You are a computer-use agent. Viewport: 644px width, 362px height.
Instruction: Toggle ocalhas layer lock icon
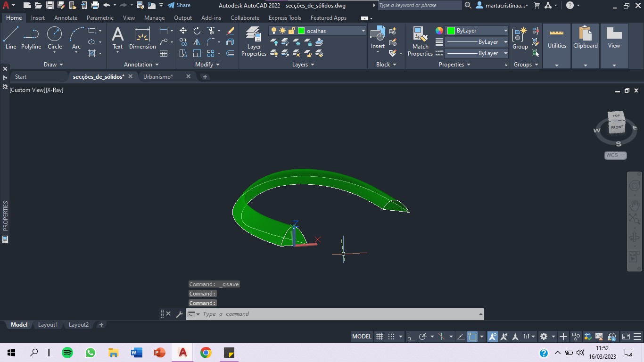pos(292,31)
